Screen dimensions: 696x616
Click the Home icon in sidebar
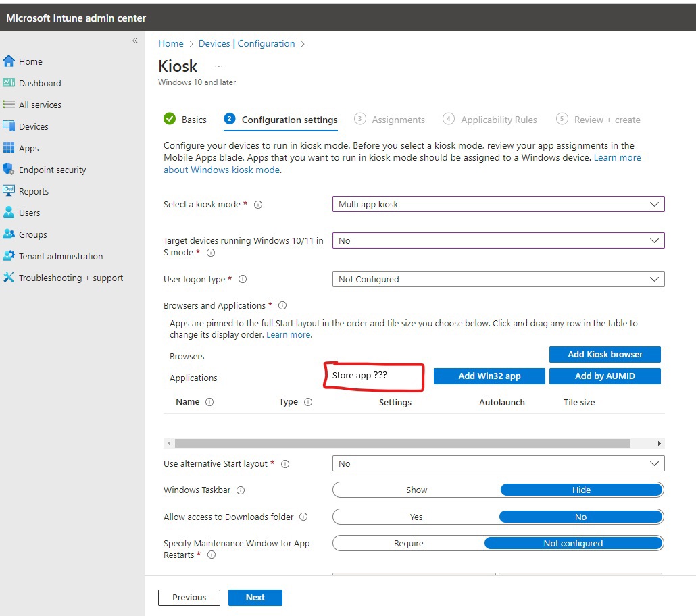pyautogui.click(x=8, y=61)
